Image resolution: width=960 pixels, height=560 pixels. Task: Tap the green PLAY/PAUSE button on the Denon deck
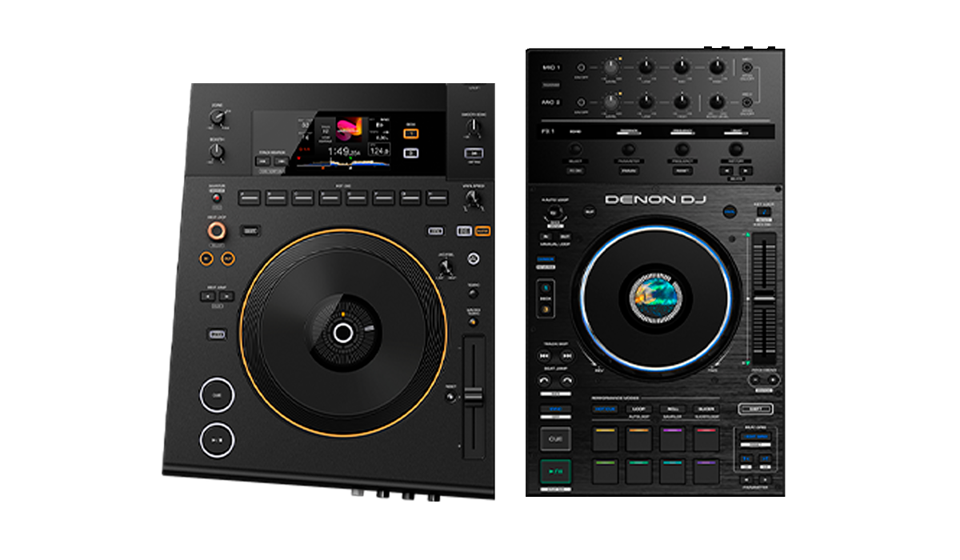[555, 470]
